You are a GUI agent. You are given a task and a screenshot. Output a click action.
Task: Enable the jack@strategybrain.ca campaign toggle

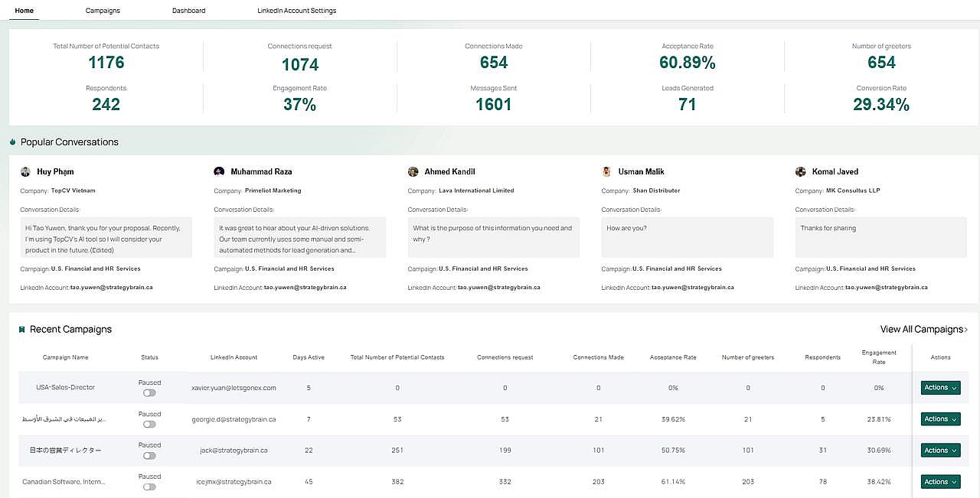coord(149,455)
